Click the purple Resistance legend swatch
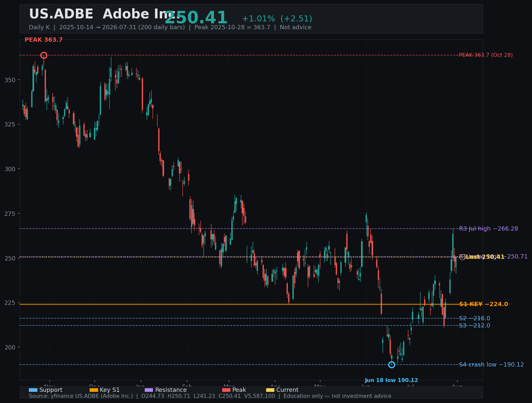The image size is (532, 403). tap(149, 390)
